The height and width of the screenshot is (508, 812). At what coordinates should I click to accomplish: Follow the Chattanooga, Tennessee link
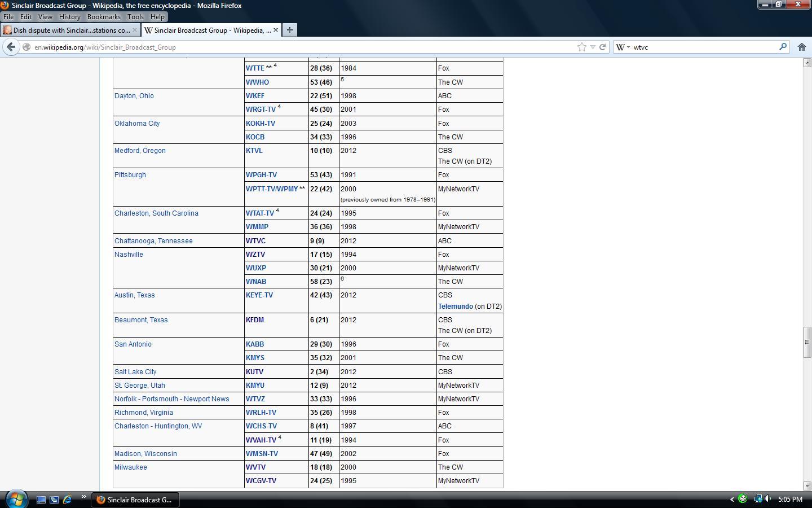pos(153,241)
